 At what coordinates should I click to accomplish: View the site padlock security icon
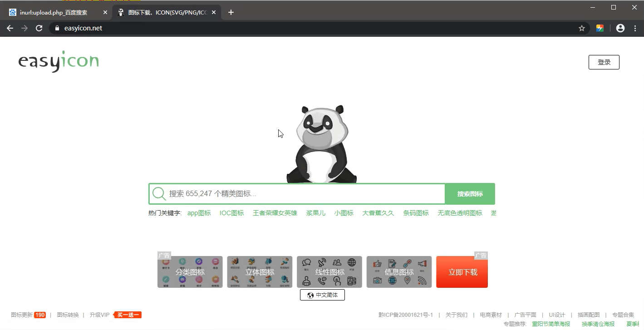[x=57, y=28]
